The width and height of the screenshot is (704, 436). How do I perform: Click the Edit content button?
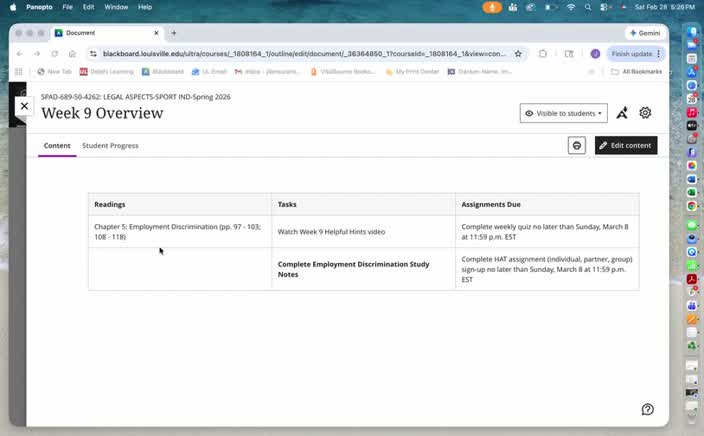(x=626, y=145)
